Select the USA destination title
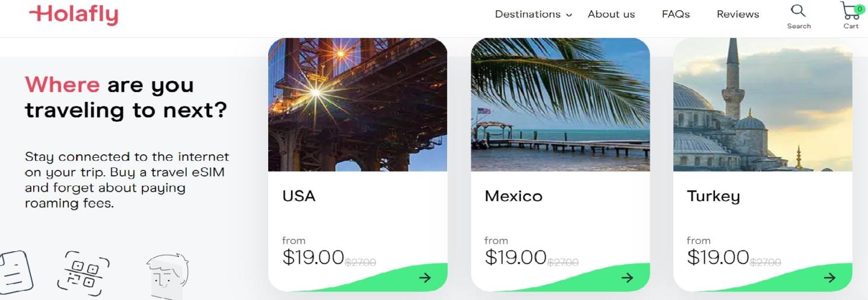This screenshot has height=300, width=868. [299, 196]
